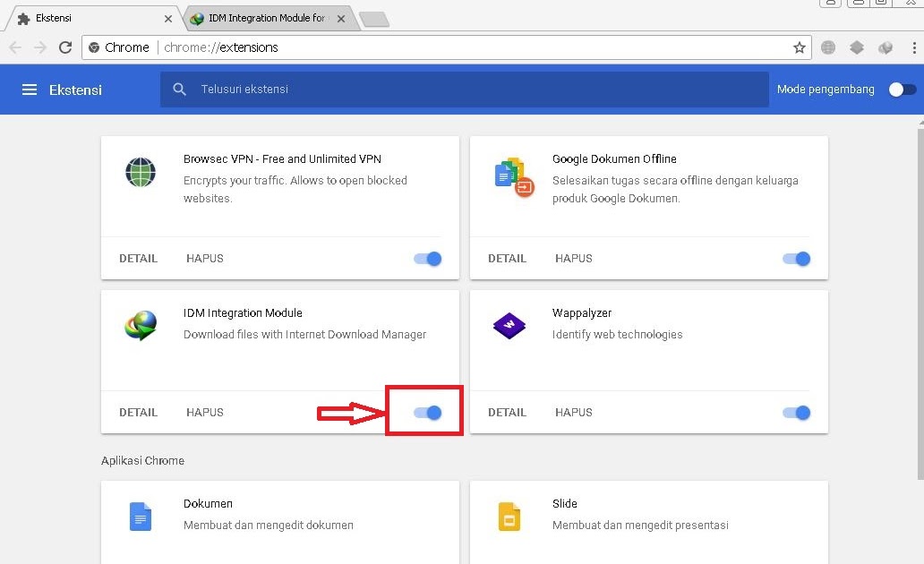Toggle Mode pengembang switch
This screenshot has height=564, width=924.
pos(903,90)
